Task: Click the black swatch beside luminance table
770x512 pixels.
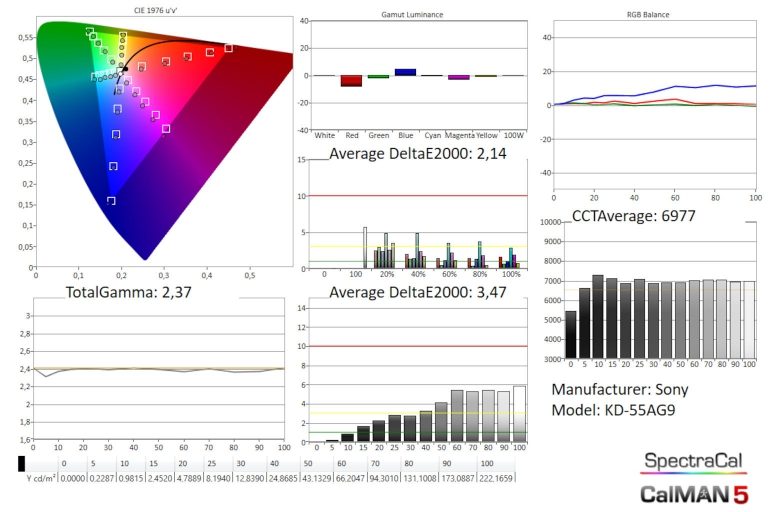Action: (x=21, y=464)
